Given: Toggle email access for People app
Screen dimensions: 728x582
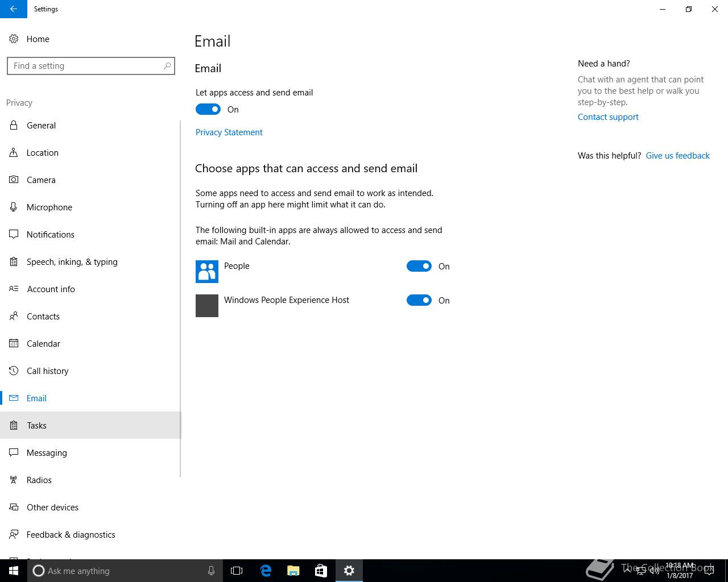Looking at the screenshot, I should tap(419, 266).
